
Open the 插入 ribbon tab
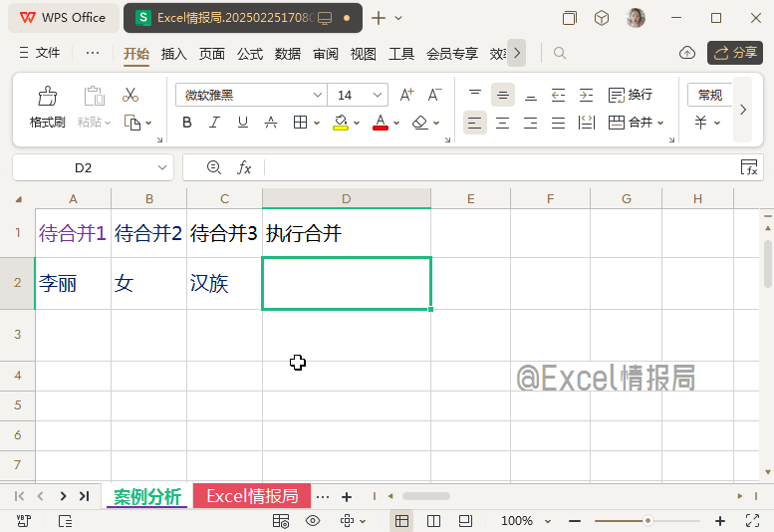174,54
